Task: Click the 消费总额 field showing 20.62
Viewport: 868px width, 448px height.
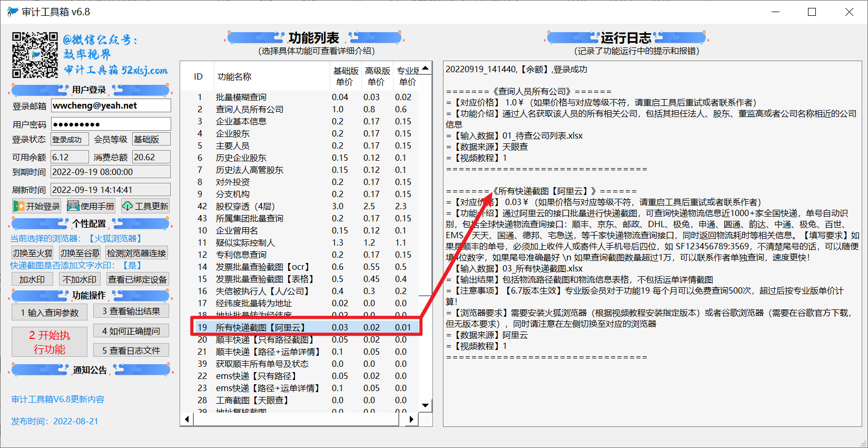Action: click(x=151, y=157)
